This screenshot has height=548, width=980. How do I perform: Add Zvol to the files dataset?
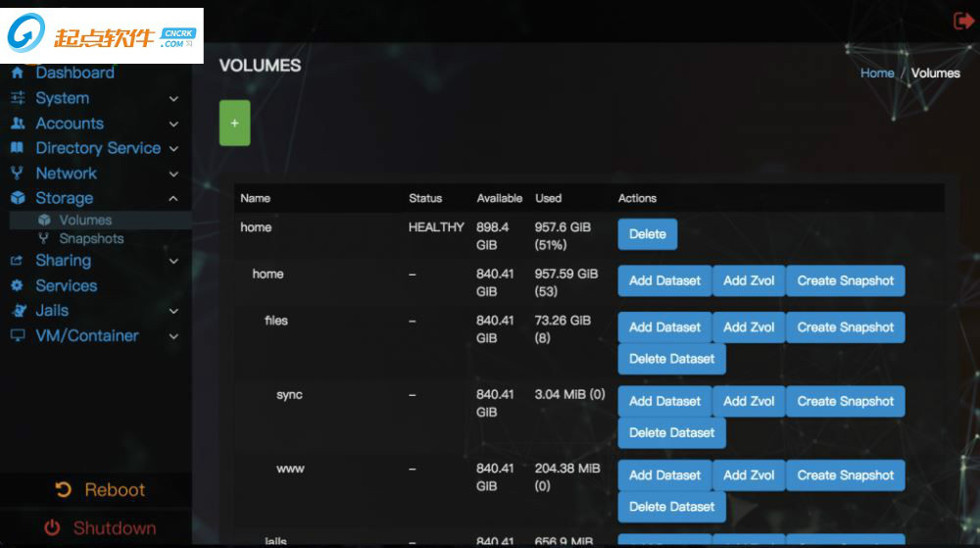(749, 327)
